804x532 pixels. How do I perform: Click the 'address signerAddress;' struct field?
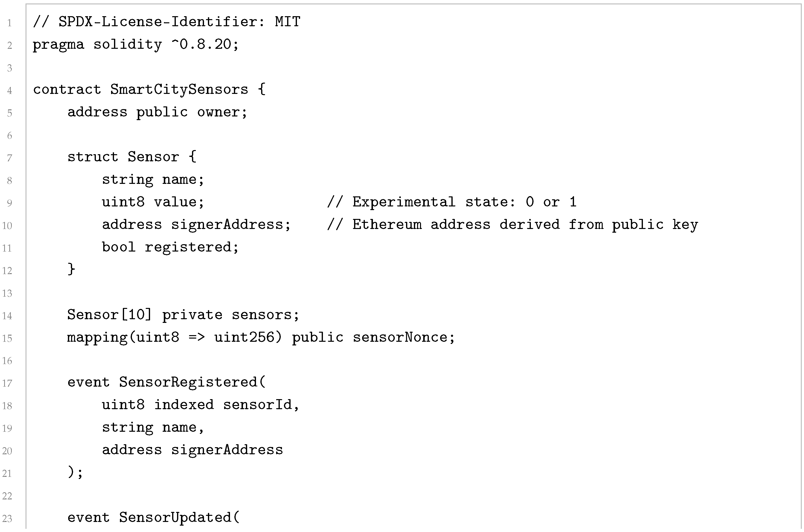pos(196,225)
